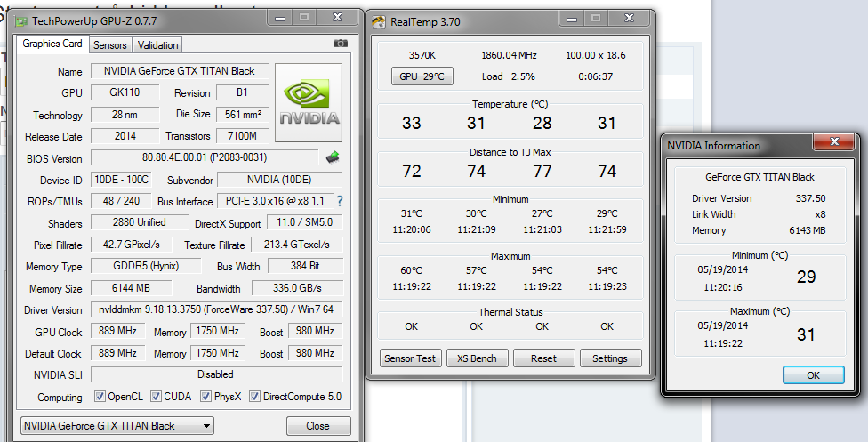The width and height of the screenshot is (868, 442).
Task: Click the RealTemp uptime 0:06:37
Action: coord(596,76)
